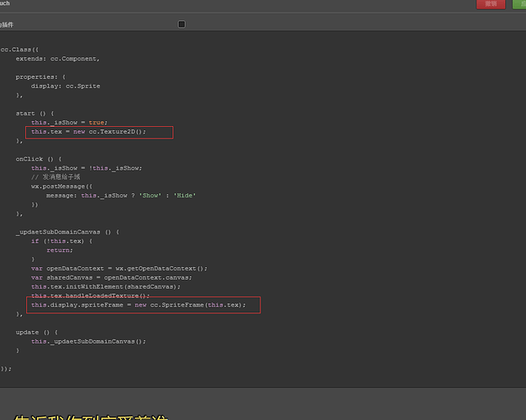This screenshot has width=526, height=420.
Task: Click "this.tex = new cc.Texture2D();" line
Action: pyautogui.click(x=88, y=132)
